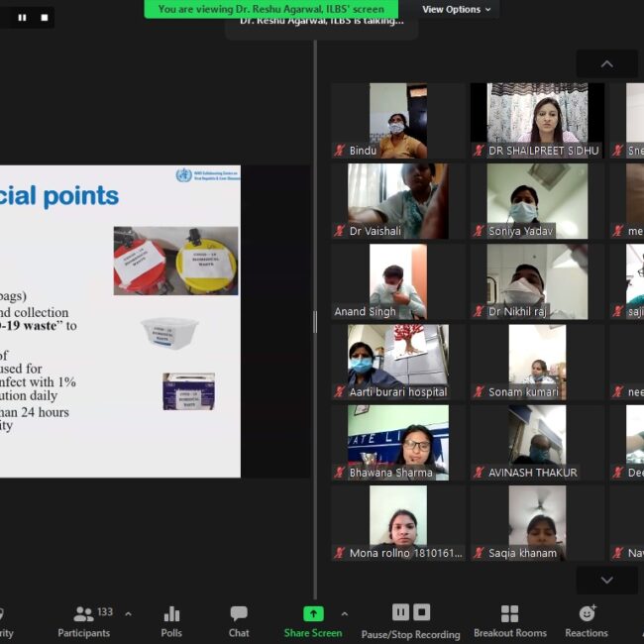Click the green screen-viewing notification banner
The width and height of the screenshot is (644, 644).
[270, 9]
